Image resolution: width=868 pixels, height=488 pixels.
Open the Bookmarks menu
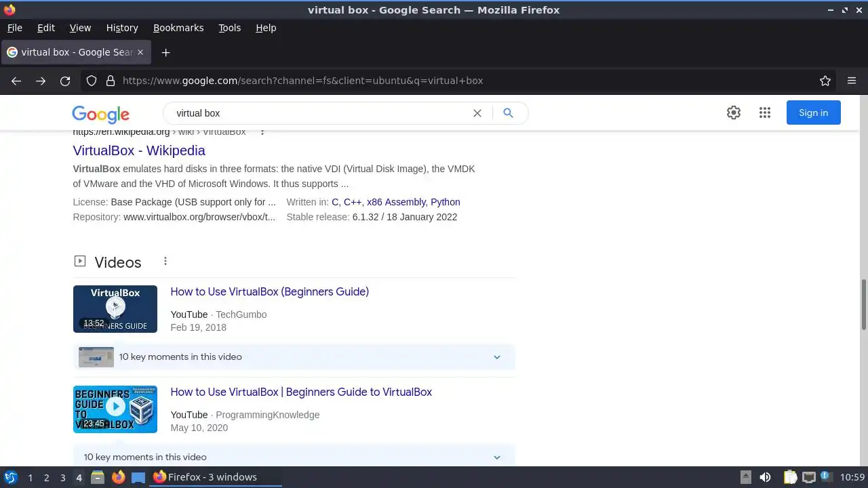pyautogui.click(x=178, y=28)
